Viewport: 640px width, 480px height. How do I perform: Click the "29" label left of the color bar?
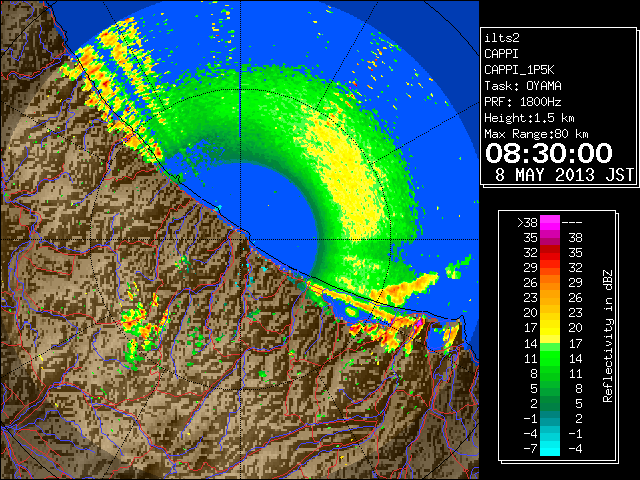tap(531, 268)
